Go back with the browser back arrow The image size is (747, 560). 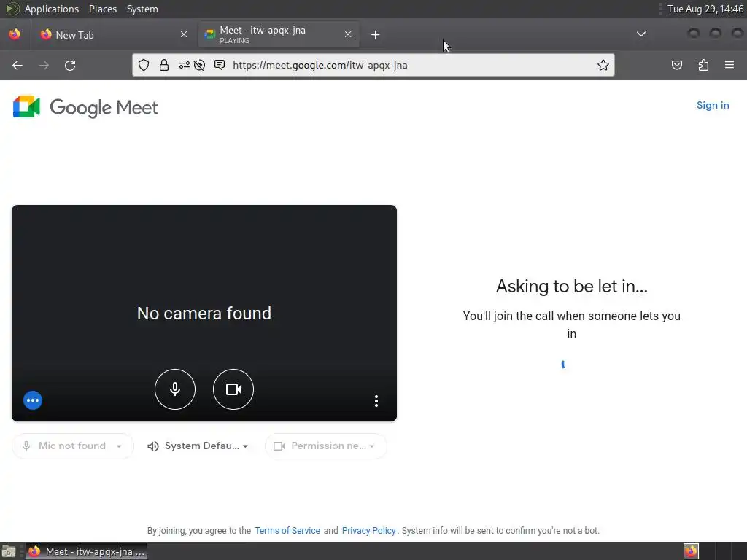[x=18, y=65]
